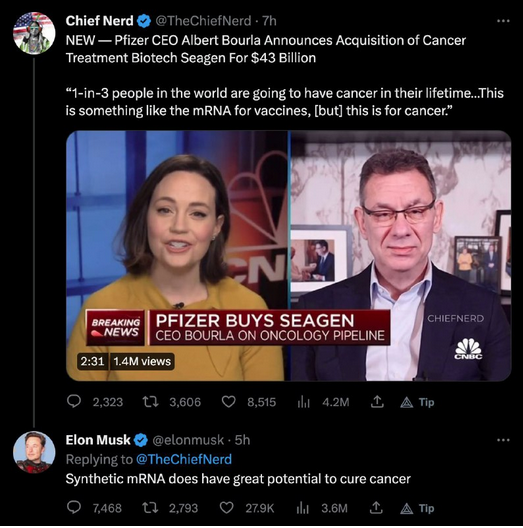Open Elon Musk's profile avatar

[x=34, y=452]
